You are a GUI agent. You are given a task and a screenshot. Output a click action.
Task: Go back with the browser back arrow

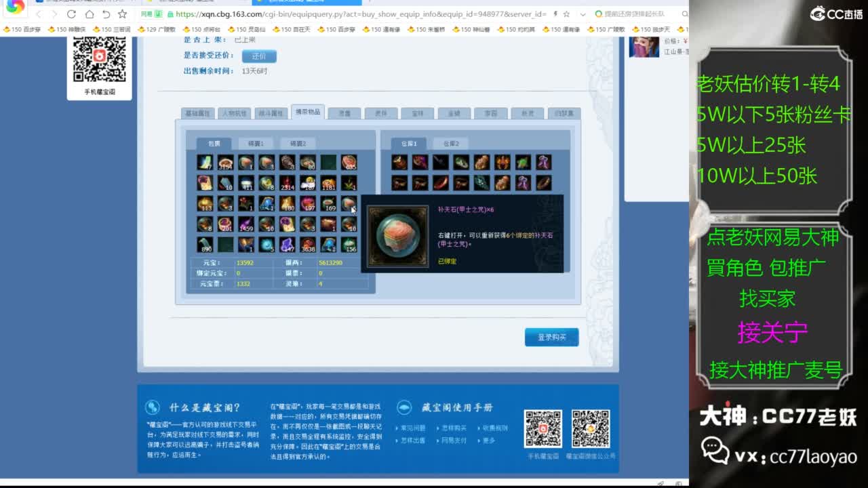39,14
